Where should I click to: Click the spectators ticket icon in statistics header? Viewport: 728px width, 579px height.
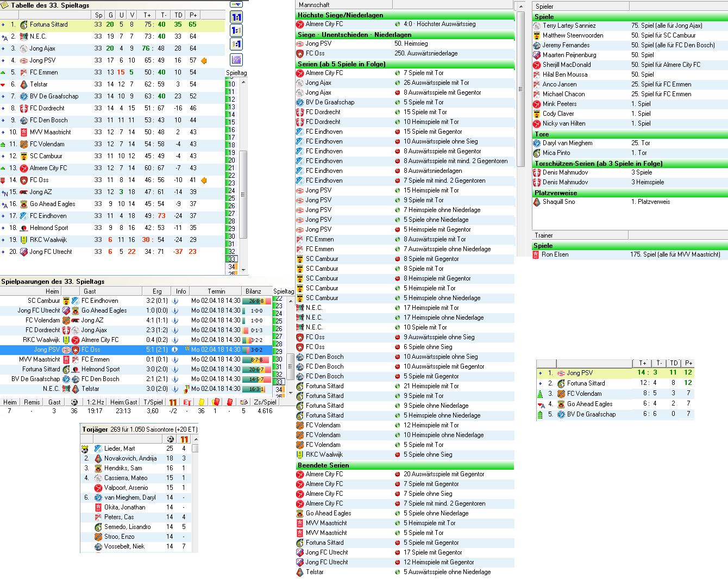tap(243, 402)
